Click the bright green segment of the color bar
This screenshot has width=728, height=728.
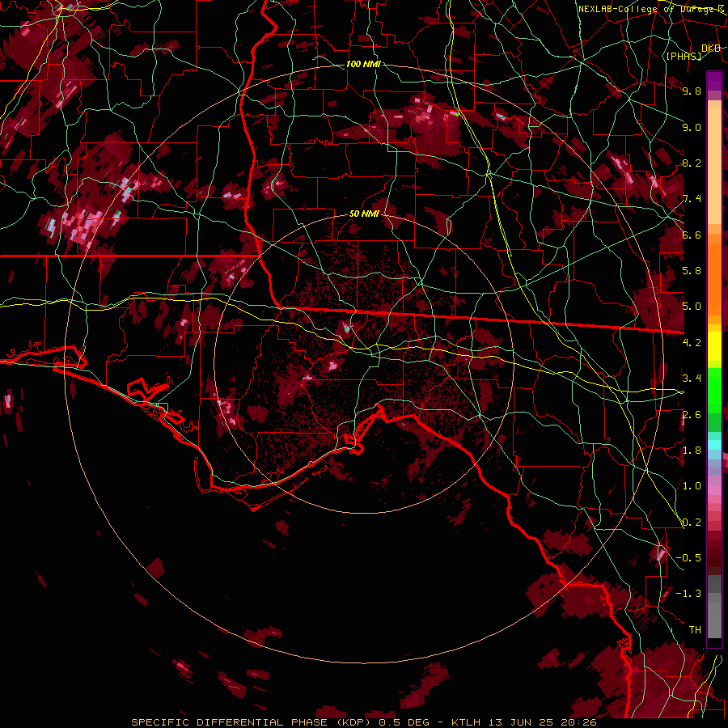pyautogui.click(x=714, y=390)
